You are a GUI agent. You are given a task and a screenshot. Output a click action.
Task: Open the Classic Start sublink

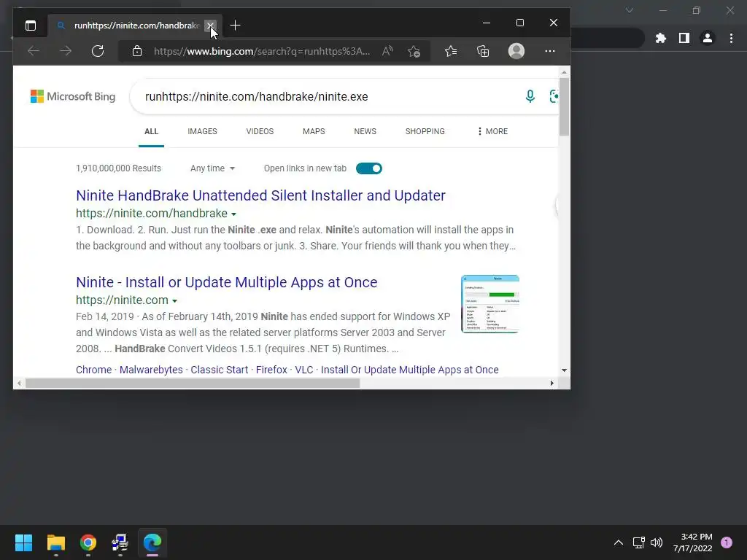[219, 370]
